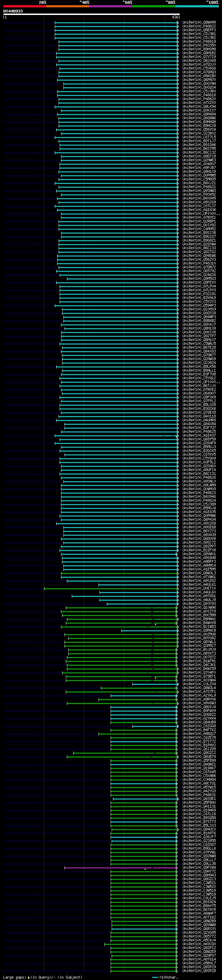Open hit UniRef100_Q8W4M9

pyautogui.click(x=199, y=23)
